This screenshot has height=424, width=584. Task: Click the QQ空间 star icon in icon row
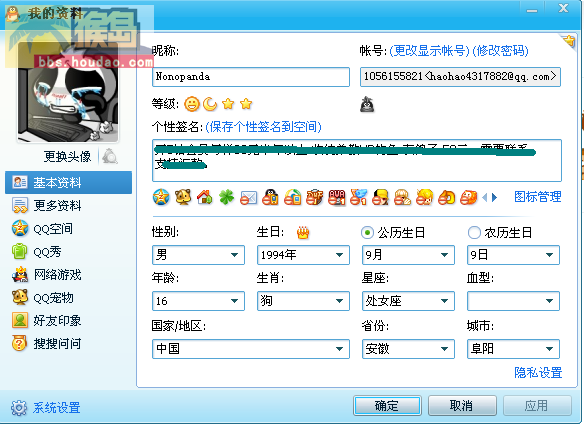click(x=161, y=197)
